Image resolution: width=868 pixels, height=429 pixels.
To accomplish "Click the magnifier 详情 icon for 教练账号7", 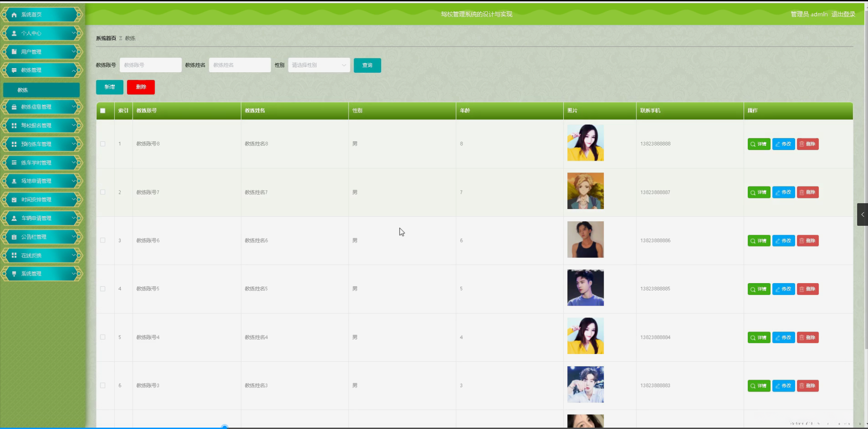I will 753,192.
